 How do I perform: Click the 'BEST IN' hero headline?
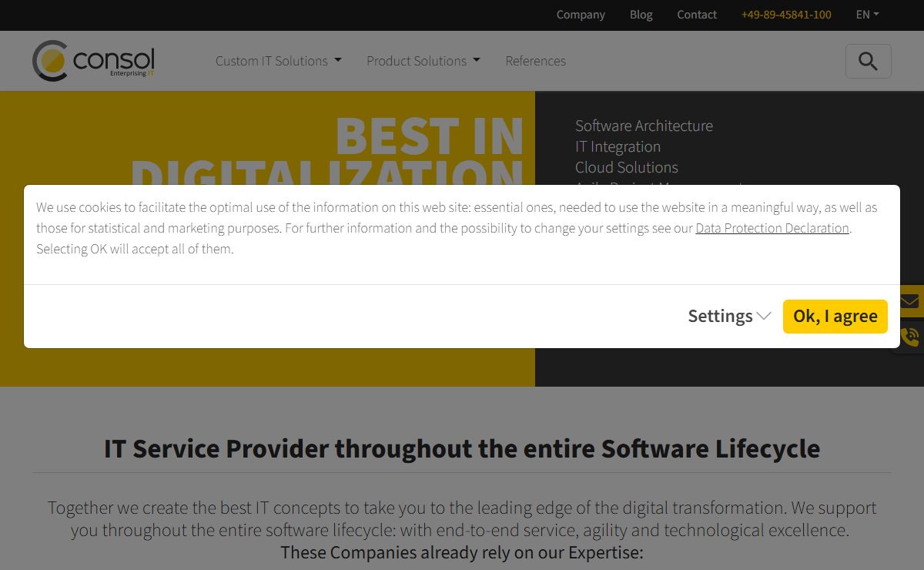click(430, 136)
